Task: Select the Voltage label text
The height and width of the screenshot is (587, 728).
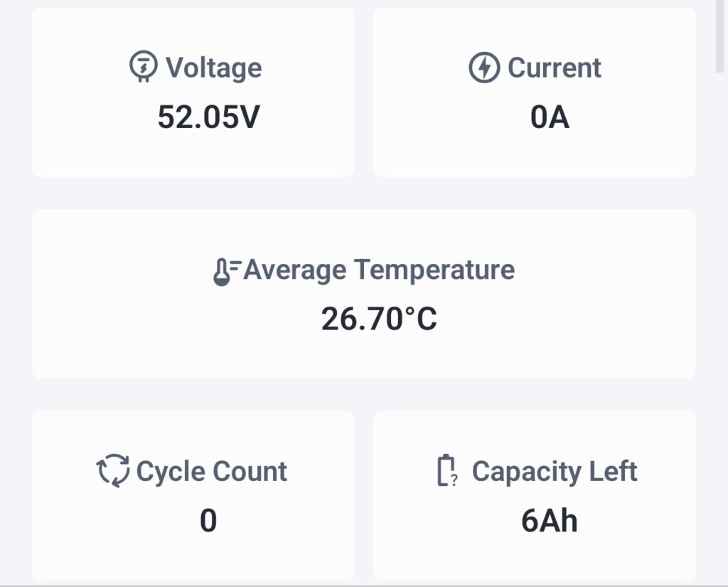Action: pos(213,68)
